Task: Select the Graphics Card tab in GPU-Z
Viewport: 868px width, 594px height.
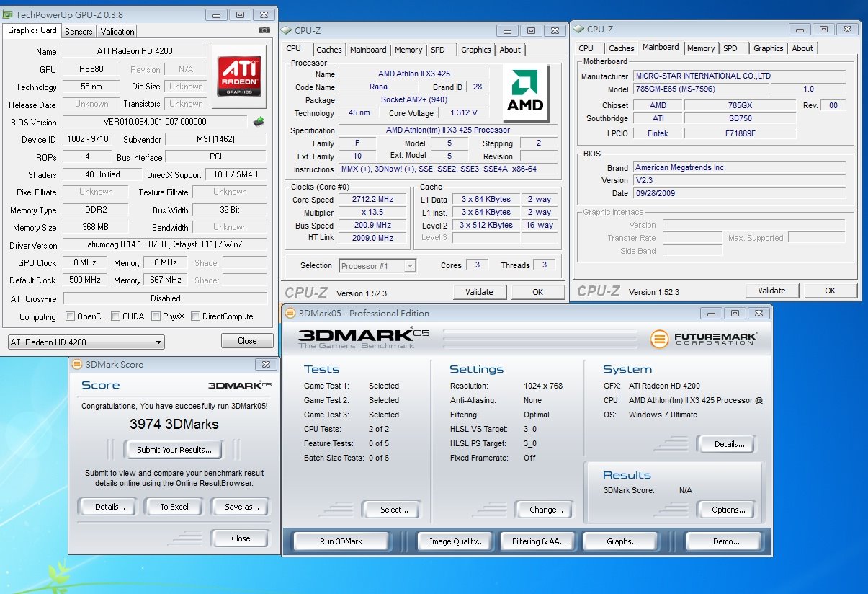Action: 32,30
